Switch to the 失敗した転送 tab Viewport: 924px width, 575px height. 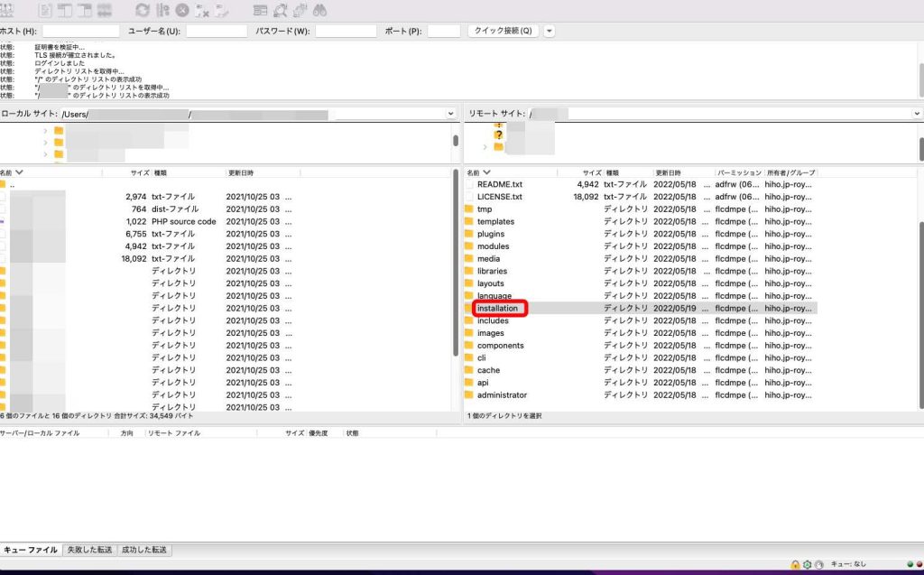point(89,550)
